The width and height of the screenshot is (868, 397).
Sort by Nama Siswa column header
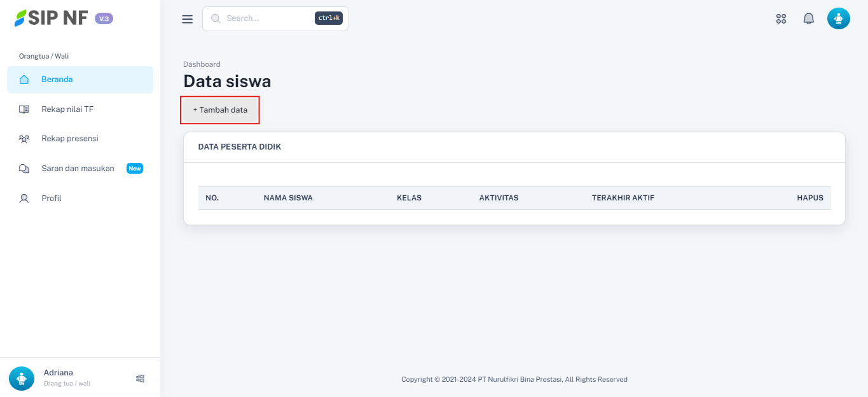click(x=288, y=198)
